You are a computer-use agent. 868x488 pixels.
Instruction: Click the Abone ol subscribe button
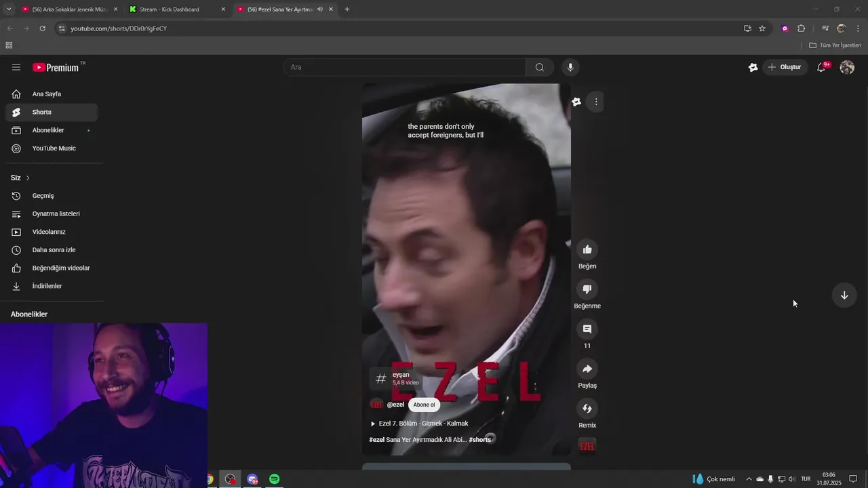(x=424, y=405)
